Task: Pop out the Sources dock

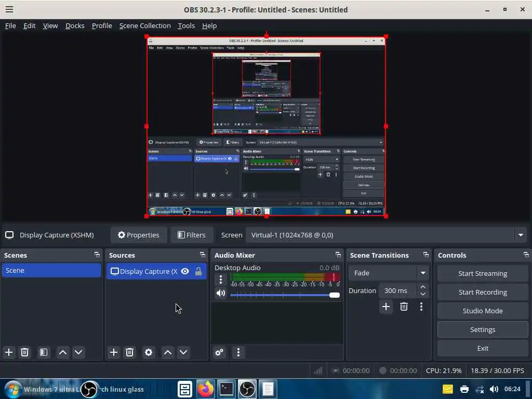Action: 203,255
